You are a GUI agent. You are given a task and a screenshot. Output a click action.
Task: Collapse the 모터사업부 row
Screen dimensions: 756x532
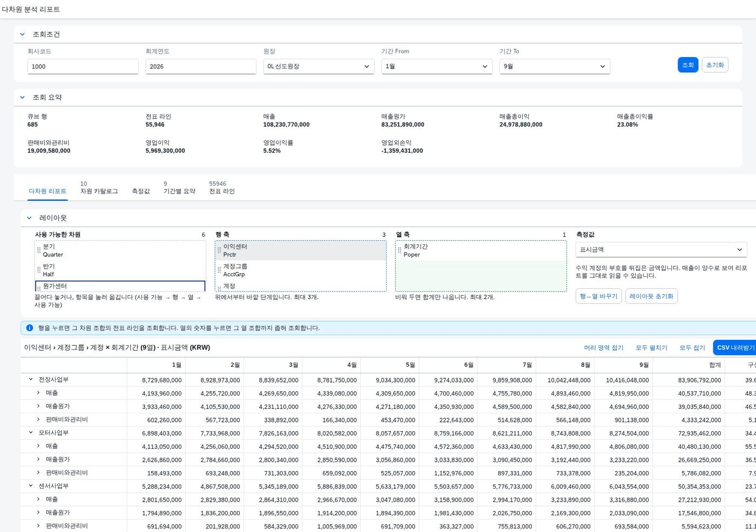click(31, 433)
